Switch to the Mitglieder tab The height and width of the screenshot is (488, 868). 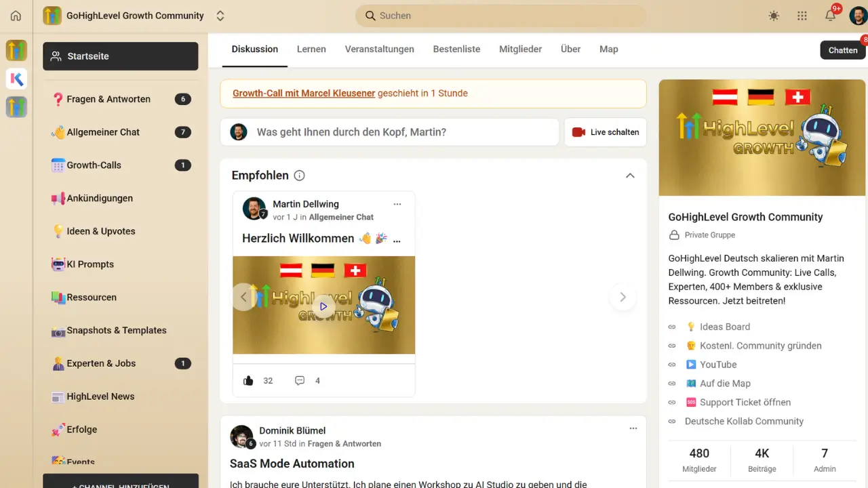coord(520,49)
